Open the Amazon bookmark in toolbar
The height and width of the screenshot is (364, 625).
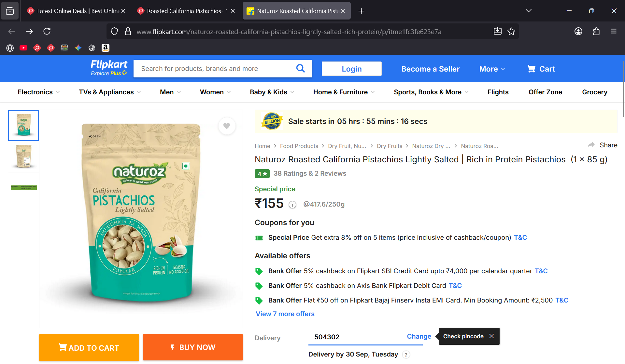click(105, 48)
